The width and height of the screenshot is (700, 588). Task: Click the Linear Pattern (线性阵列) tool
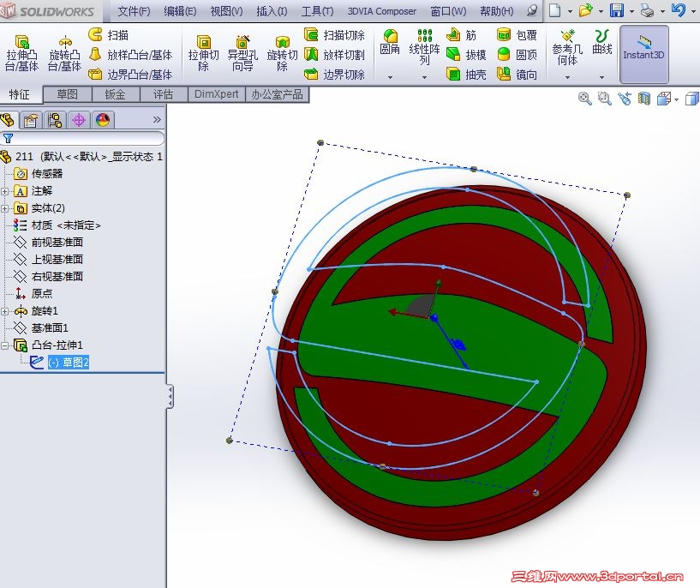pyautogui.click(x=425, y=46)
